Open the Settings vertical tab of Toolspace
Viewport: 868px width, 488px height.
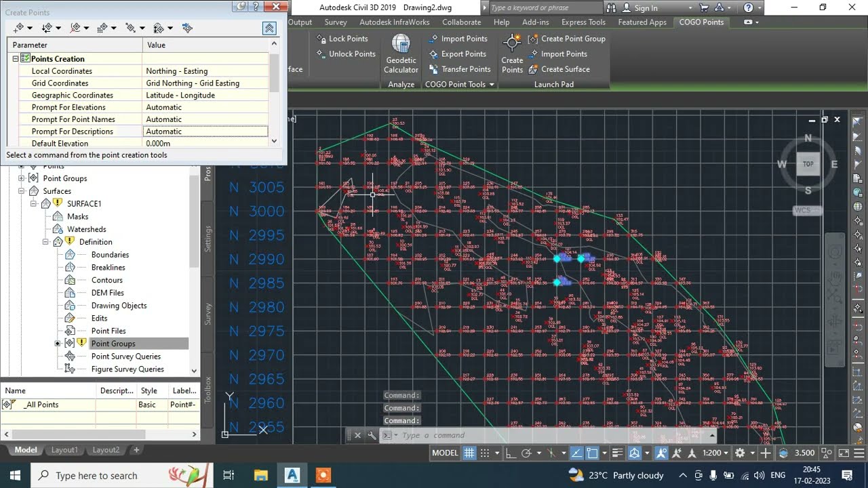208,239
